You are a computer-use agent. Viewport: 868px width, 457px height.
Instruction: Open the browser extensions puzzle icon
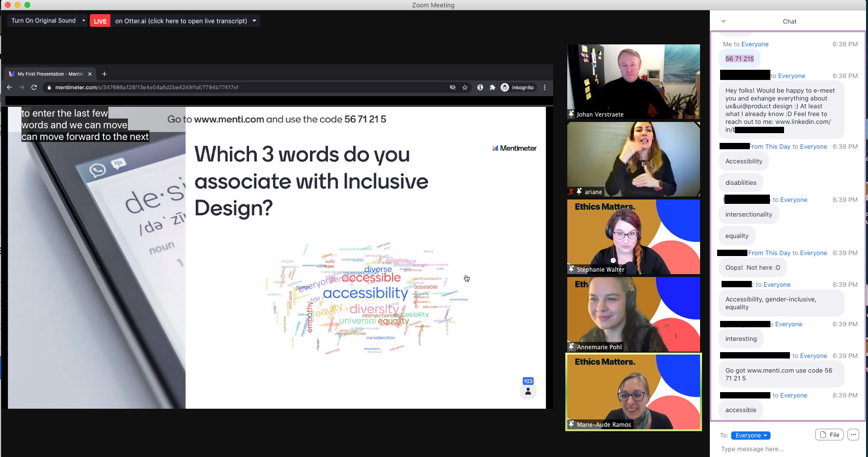point(492,87)
